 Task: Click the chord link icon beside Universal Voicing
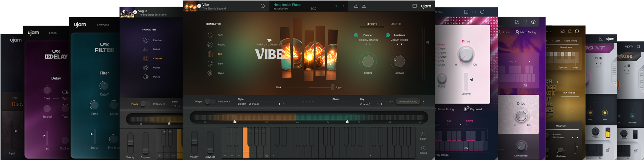pos(390,102)
